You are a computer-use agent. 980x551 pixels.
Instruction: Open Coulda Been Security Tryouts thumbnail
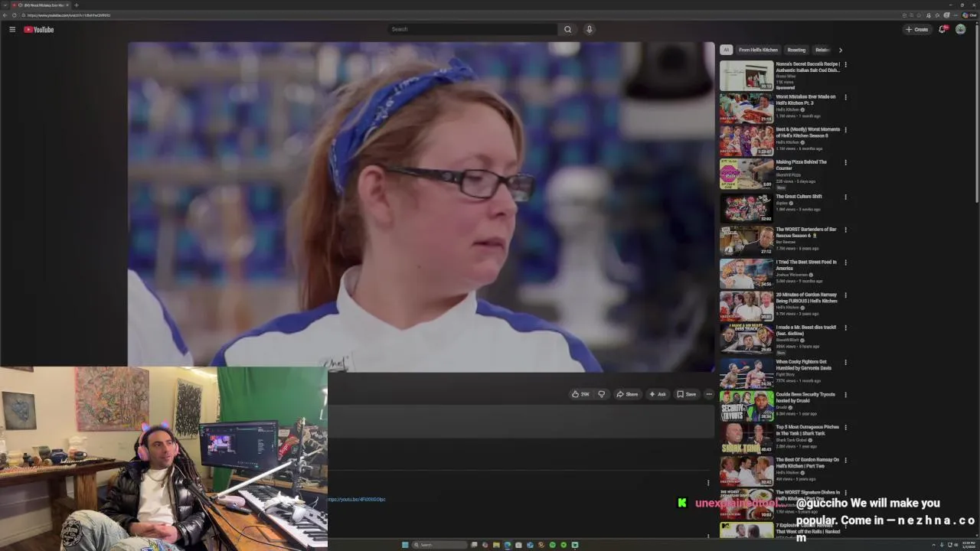(x=746, y=407)
